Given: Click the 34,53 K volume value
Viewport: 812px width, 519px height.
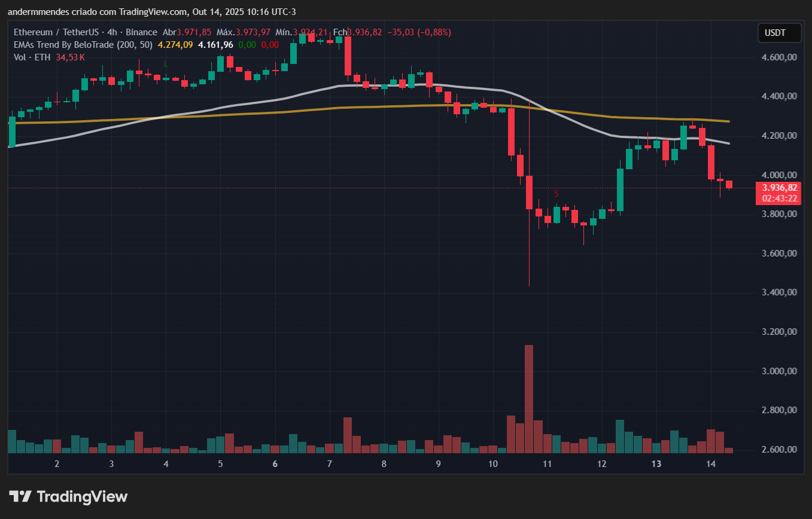Looking at the screenshot, I should (x=71, y=57).
